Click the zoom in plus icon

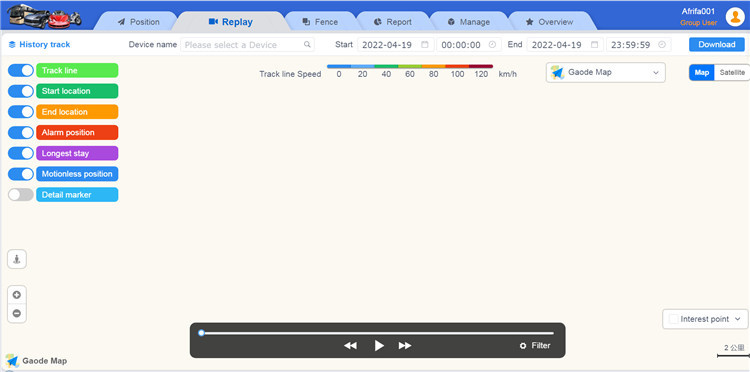pos(17,295)
